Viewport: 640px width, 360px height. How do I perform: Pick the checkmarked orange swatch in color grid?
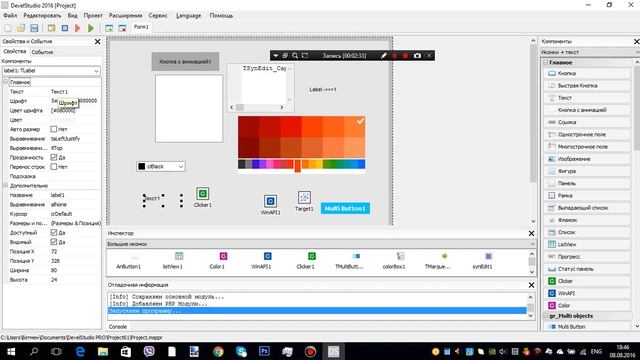(354, 127)
